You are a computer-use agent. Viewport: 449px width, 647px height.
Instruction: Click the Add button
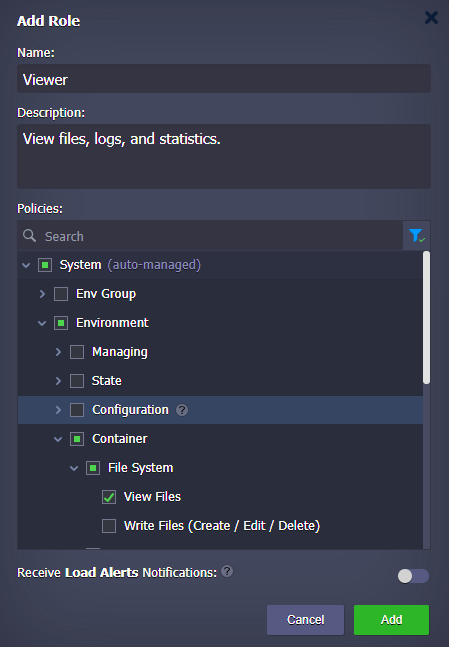coord(391,620)
